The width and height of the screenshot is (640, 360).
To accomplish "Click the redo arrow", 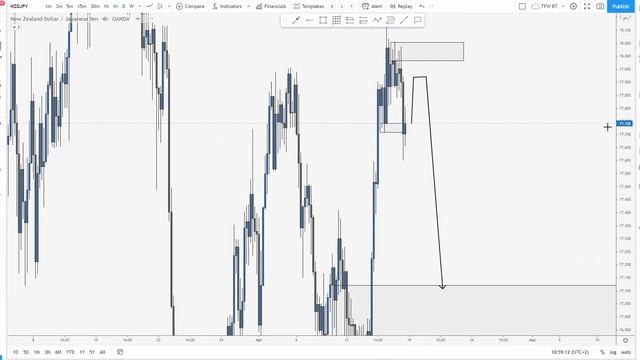I will [431, 6].
